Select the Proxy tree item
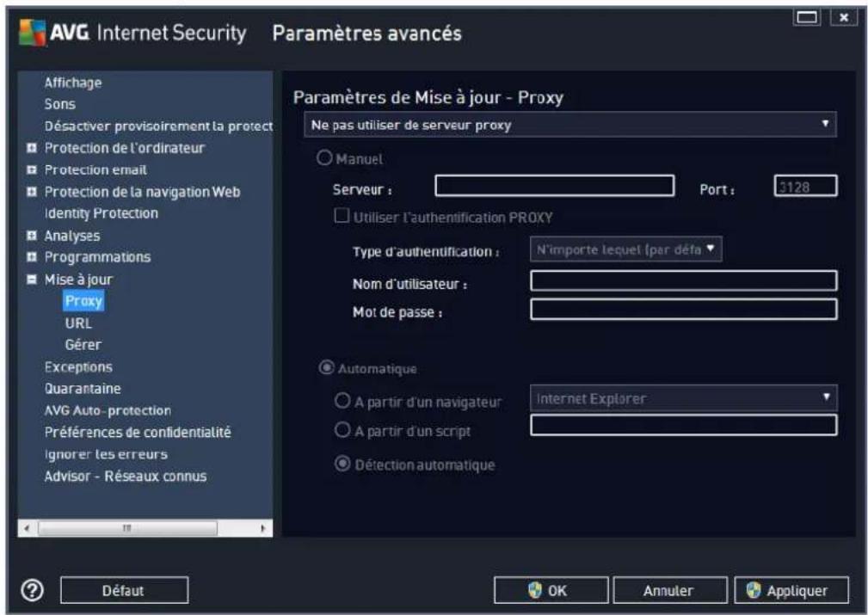The height and width of the screenshot is (615, 868). tap(83, 301)
